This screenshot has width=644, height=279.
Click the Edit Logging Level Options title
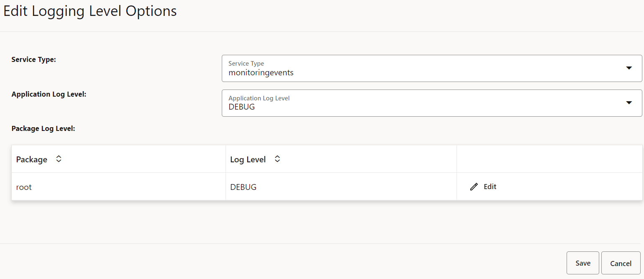point(89,11)
